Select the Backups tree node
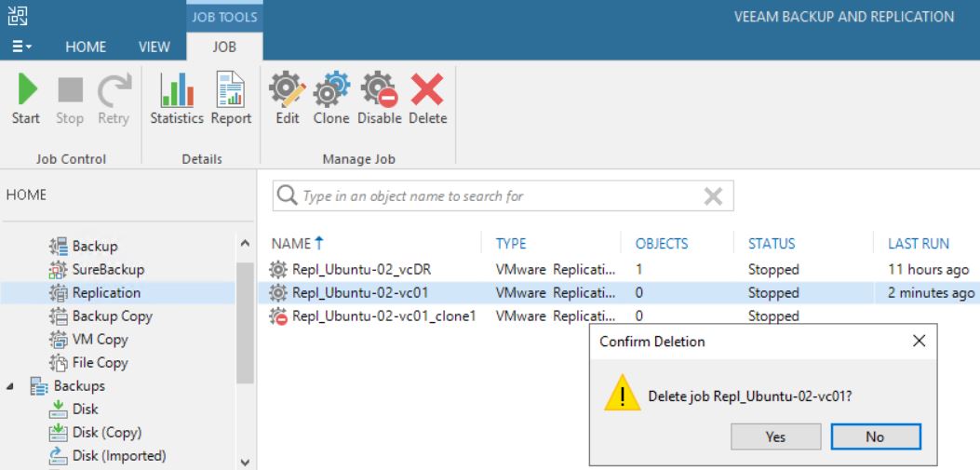The image size is (980, 470). point(79,385)
